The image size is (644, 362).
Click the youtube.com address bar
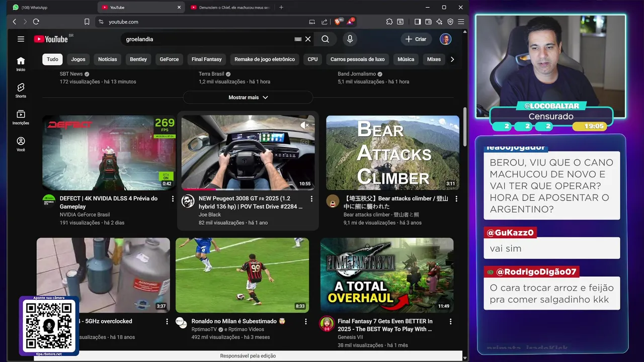201,22
